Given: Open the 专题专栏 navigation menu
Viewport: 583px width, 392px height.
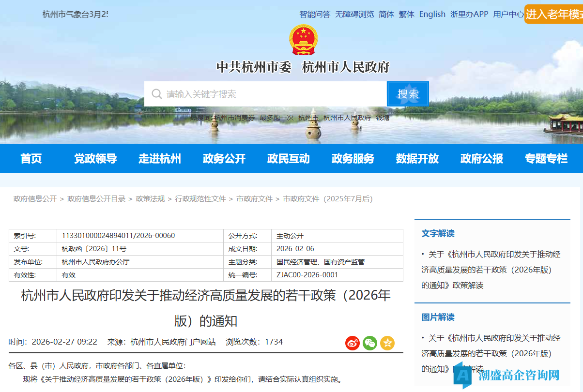Looking at the screenshot, I should click(546, 158).
